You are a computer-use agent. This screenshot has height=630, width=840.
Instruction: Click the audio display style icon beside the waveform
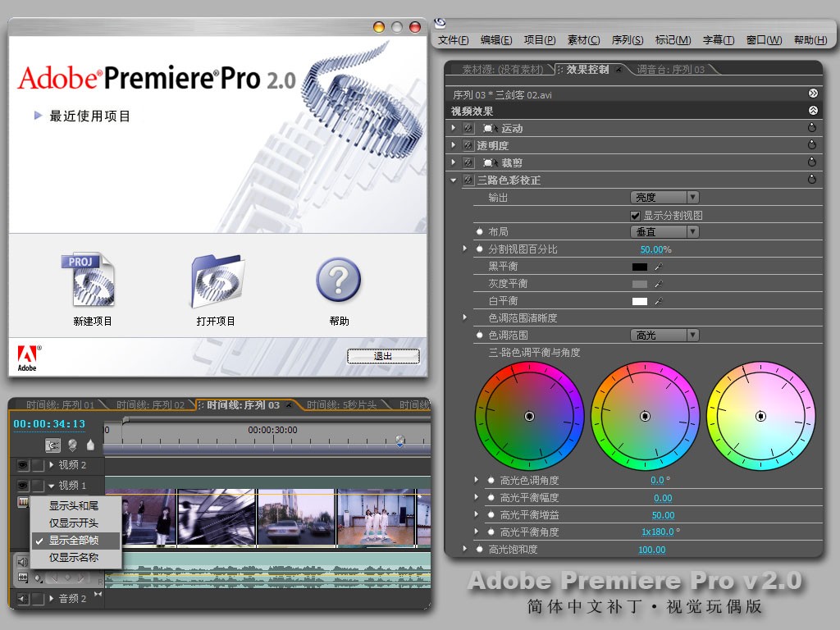tap(23, 577)
